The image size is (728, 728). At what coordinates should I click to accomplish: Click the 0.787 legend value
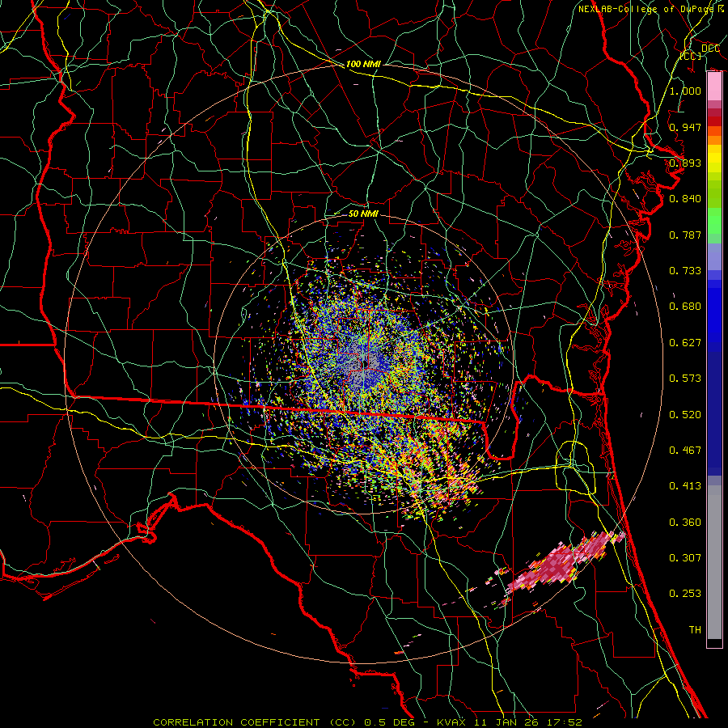tap(685, 235)
